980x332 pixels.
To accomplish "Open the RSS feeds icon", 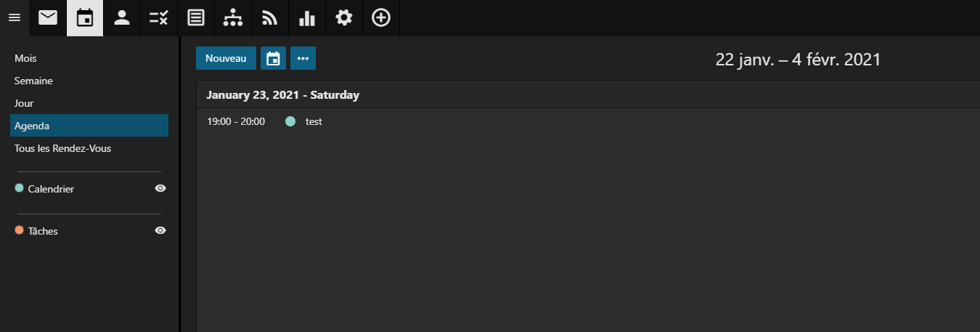I will 270,18.
